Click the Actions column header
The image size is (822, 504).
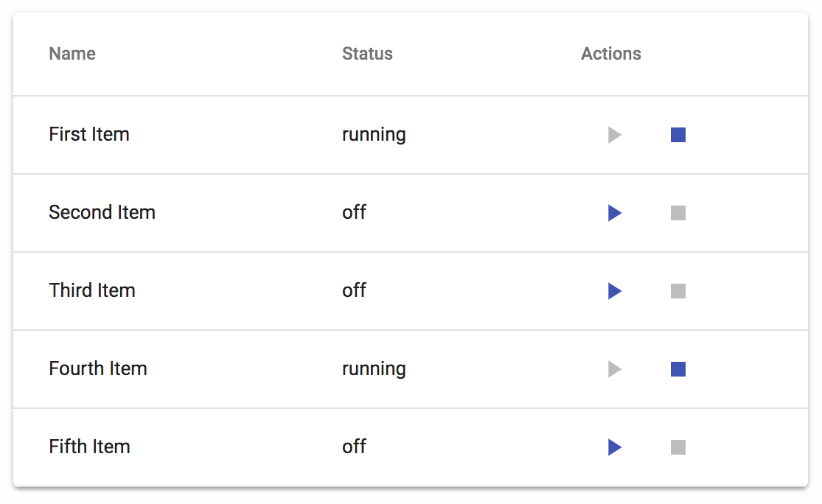[x=611, y=54]
